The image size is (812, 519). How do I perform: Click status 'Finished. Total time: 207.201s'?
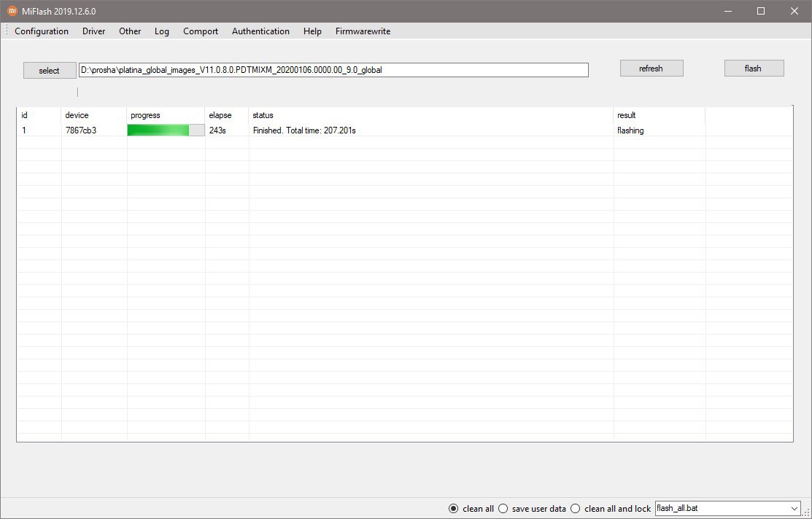[304, 130]
